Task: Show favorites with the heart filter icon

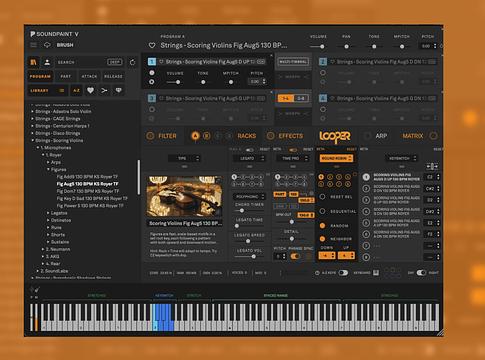Action: coord(90,90)
